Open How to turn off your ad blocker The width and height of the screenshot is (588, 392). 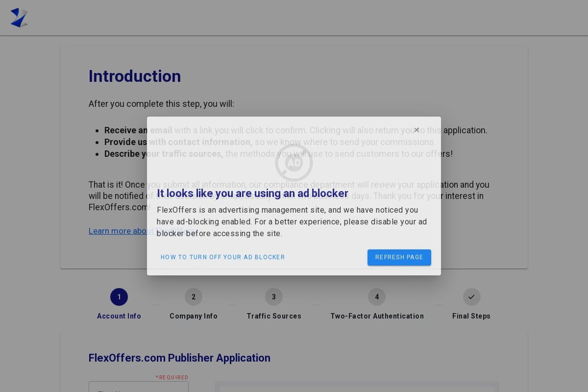tap(223, 257)
